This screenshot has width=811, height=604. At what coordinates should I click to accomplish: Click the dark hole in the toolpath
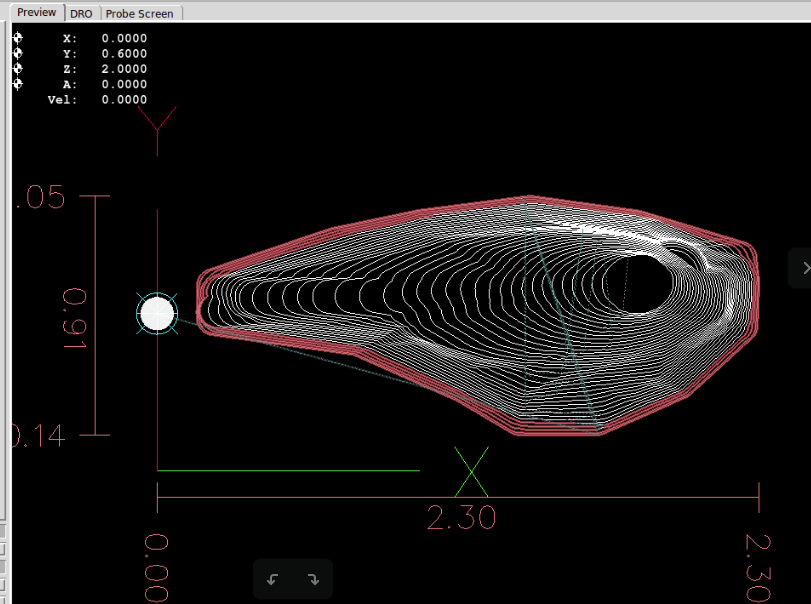640,282
